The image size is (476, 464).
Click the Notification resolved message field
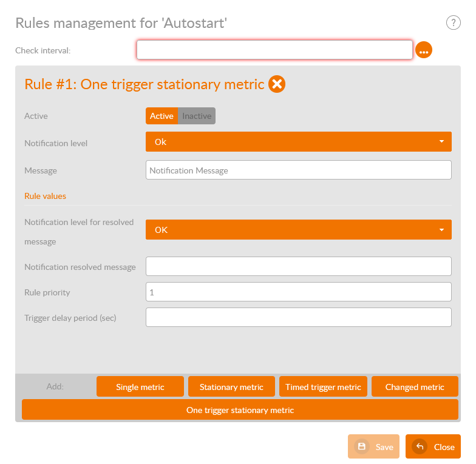pyautogui.click(x=298, y=266)
